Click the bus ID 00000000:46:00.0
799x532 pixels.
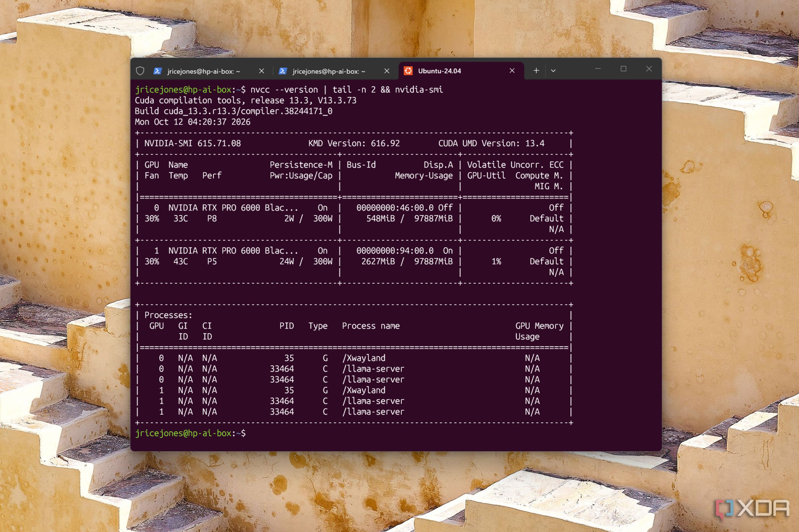click(395, 208)
